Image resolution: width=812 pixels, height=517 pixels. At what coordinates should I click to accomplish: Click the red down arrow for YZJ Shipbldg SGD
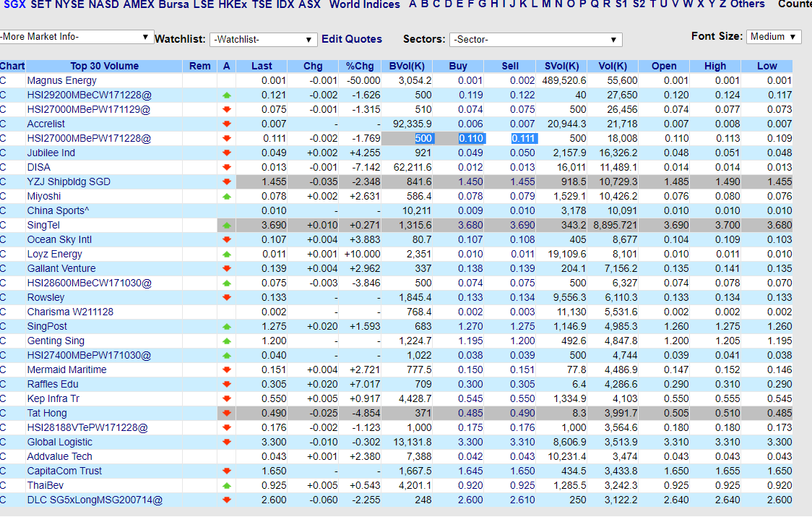[x=226, y=182]
